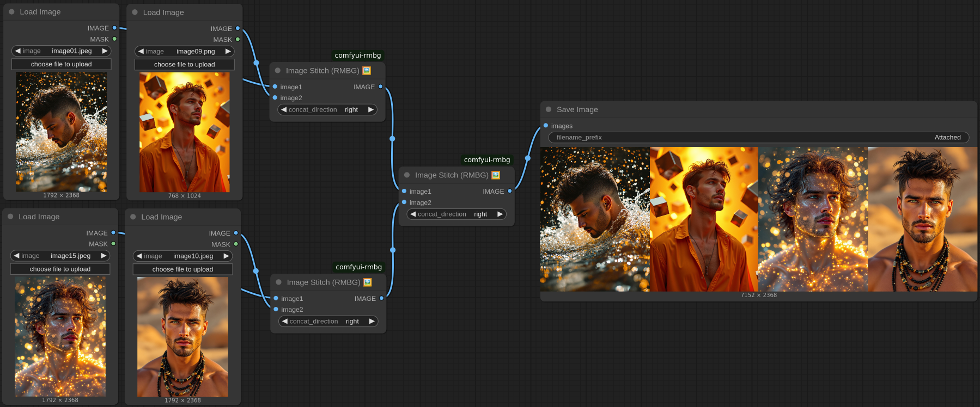Click the picture icon on middle Image Stitch title
The height and width of the screenshot is (407, 980).
(x=496, y=175)
